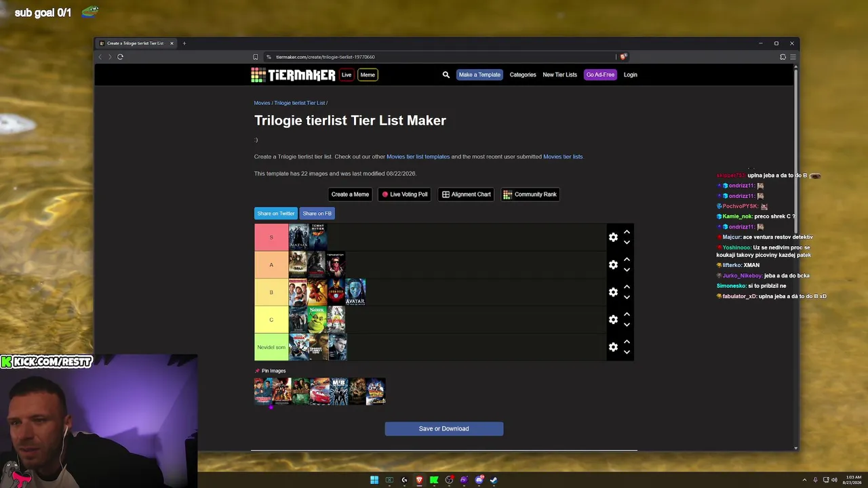Image resolution: width=868 pixels, height=488 pixels.
Task: Click the Make a Template button
Action: pyautogui.click(x=479, y=75)
